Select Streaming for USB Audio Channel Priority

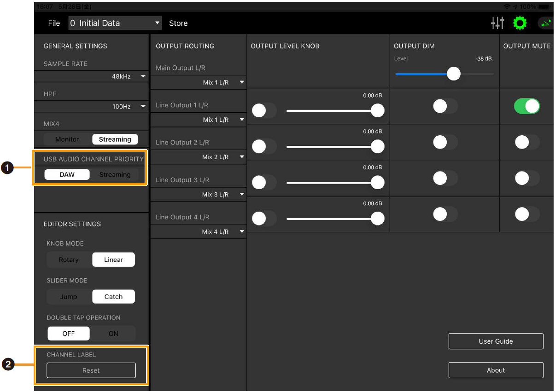(x=115, y=175)
